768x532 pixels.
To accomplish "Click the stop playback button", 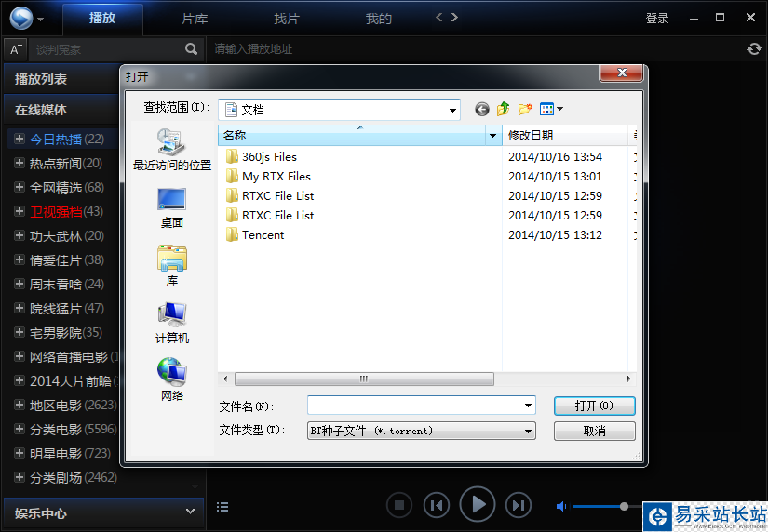I will [399, 505].
